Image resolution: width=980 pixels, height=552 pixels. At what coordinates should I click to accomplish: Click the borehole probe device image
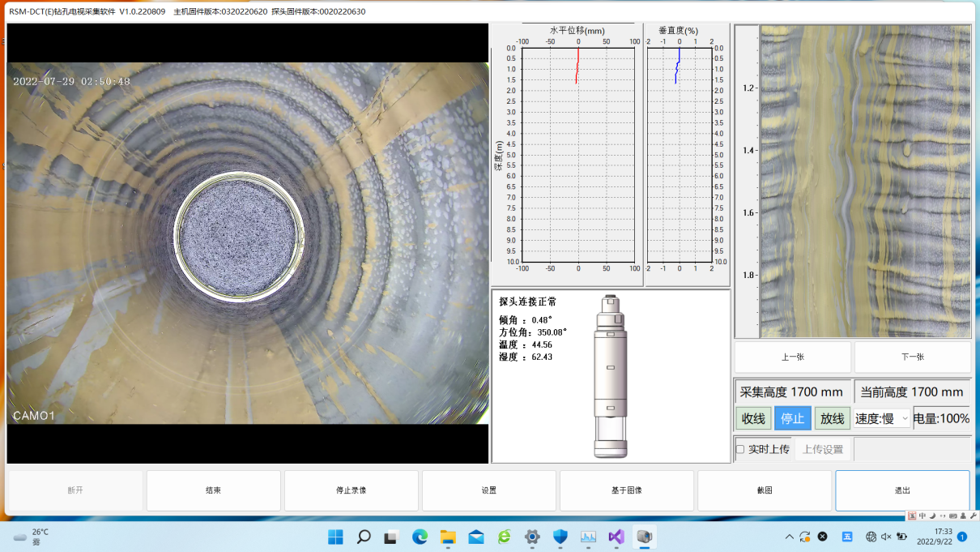click(610, 377)
